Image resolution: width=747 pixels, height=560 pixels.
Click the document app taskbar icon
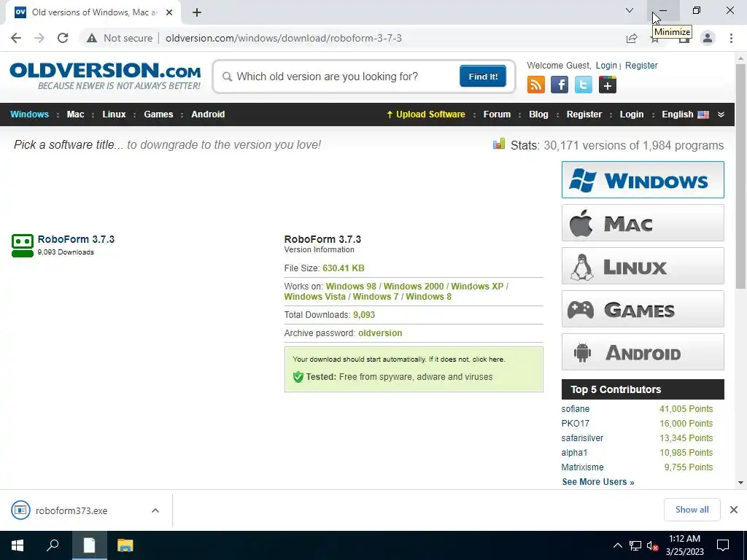click(x=90, y=545)
